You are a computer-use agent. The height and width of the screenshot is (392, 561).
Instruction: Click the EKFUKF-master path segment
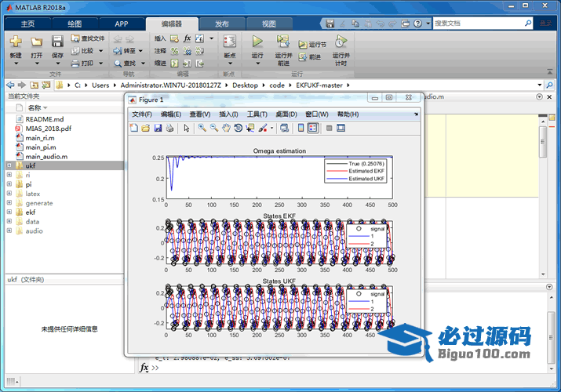[319, 85]
